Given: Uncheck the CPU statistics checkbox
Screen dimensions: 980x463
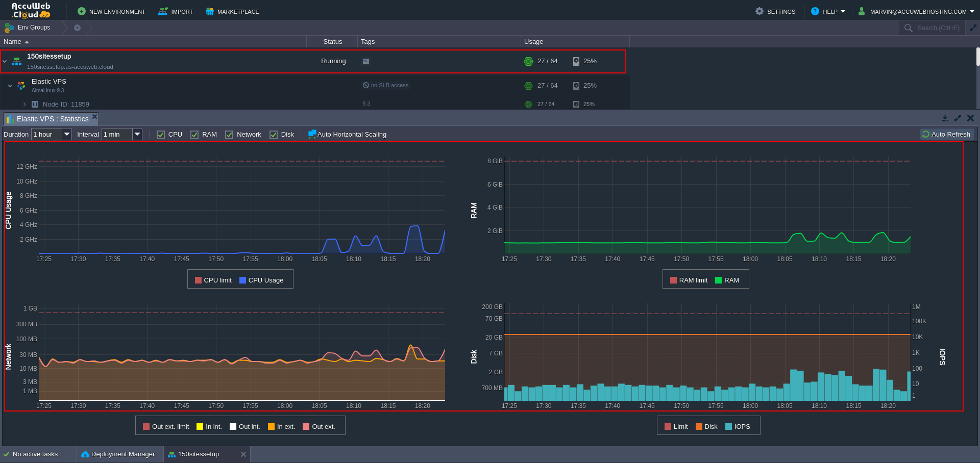Looking at the screenshot, I should pos(161,135).
